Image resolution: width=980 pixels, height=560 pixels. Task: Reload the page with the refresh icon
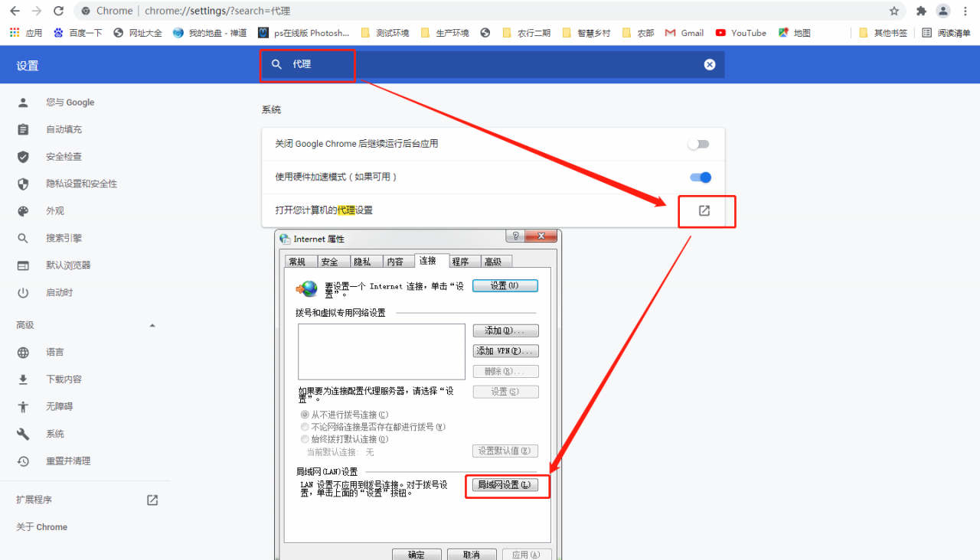(x=58, y=11)
